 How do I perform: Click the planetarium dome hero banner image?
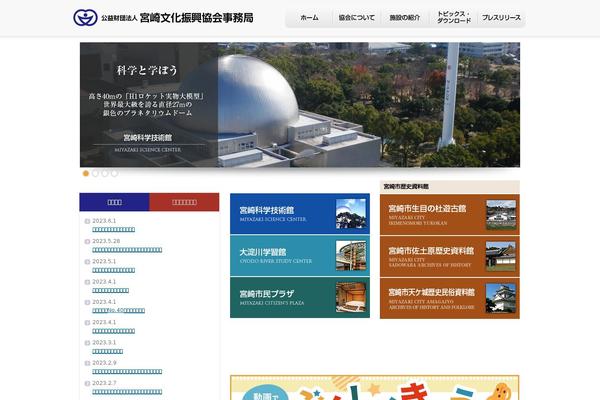click(300, 104)
